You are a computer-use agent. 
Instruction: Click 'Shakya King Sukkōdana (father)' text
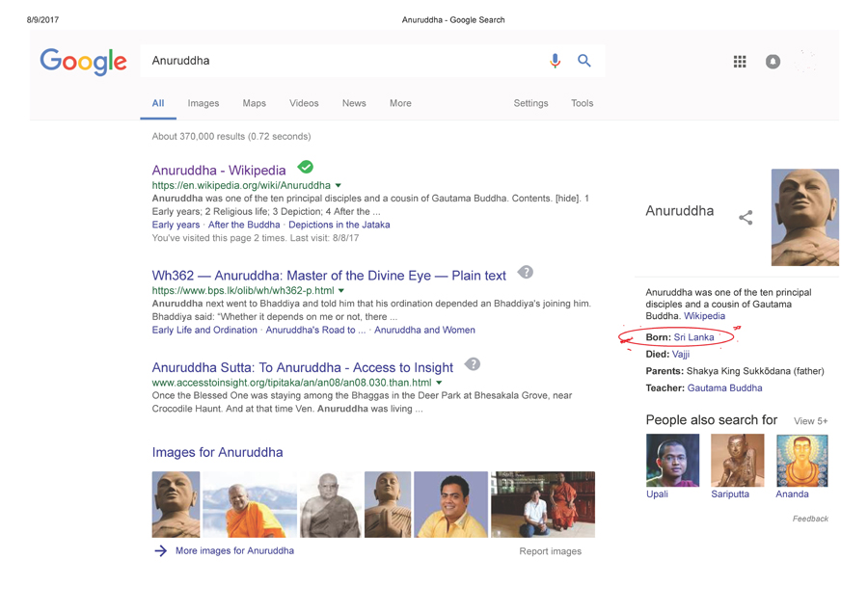(x=755, y=371)
